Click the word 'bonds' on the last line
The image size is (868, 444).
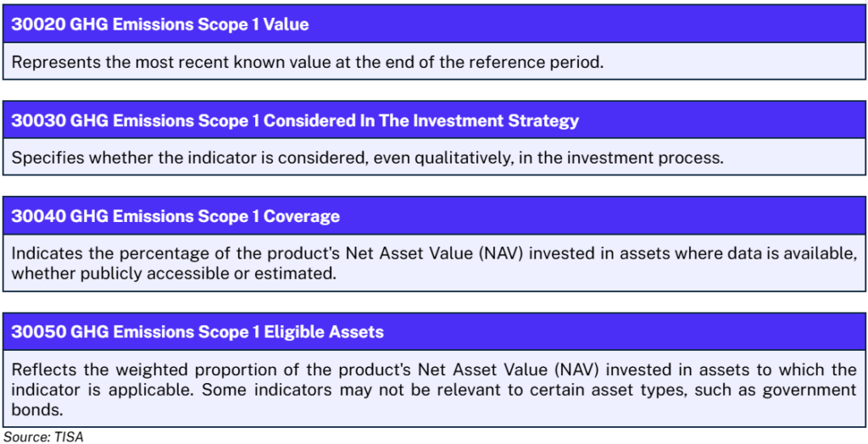pyautogui.click(x=35, y=409)
